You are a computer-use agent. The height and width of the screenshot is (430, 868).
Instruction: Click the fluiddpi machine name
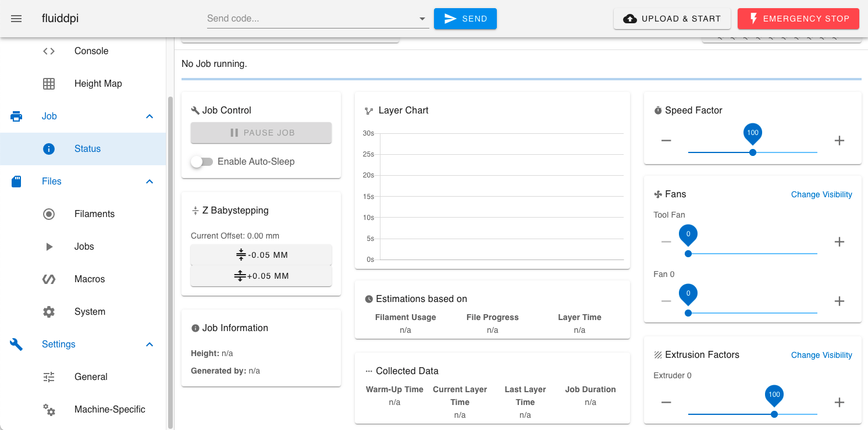coord(60,19)
